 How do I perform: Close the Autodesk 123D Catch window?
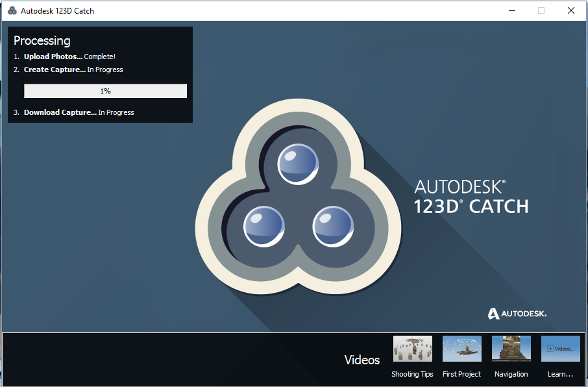tap(570, 10)
